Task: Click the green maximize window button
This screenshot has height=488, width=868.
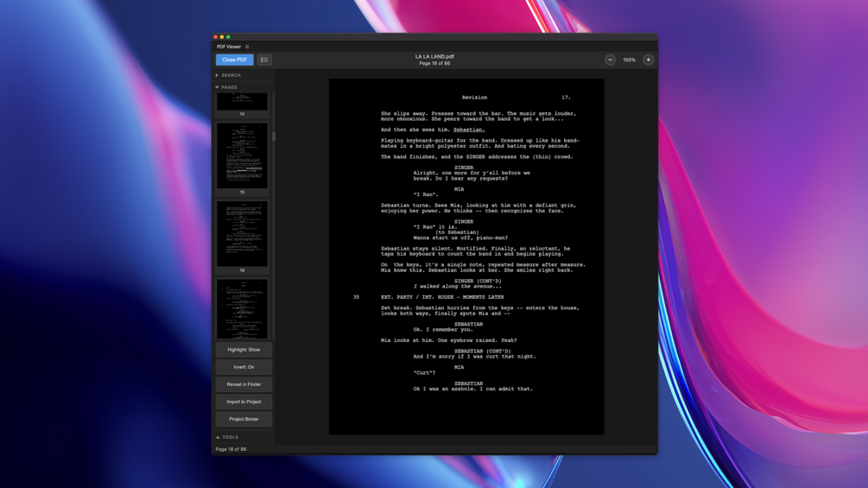Action: tap(228, 37)
